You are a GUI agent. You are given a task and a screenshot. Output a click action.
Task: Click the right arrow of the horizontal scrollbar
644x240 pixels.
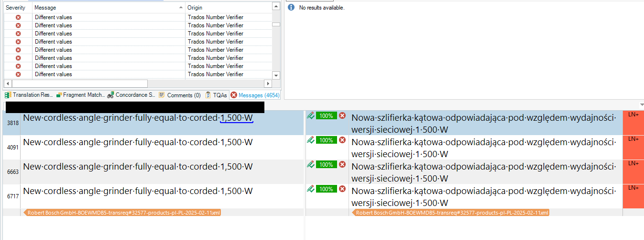268,84
